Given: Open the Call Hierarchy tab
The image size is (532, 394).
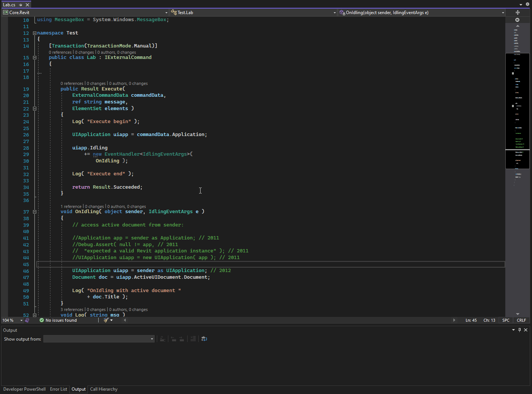Looking at the screenshot, I should tap(104, 389).
